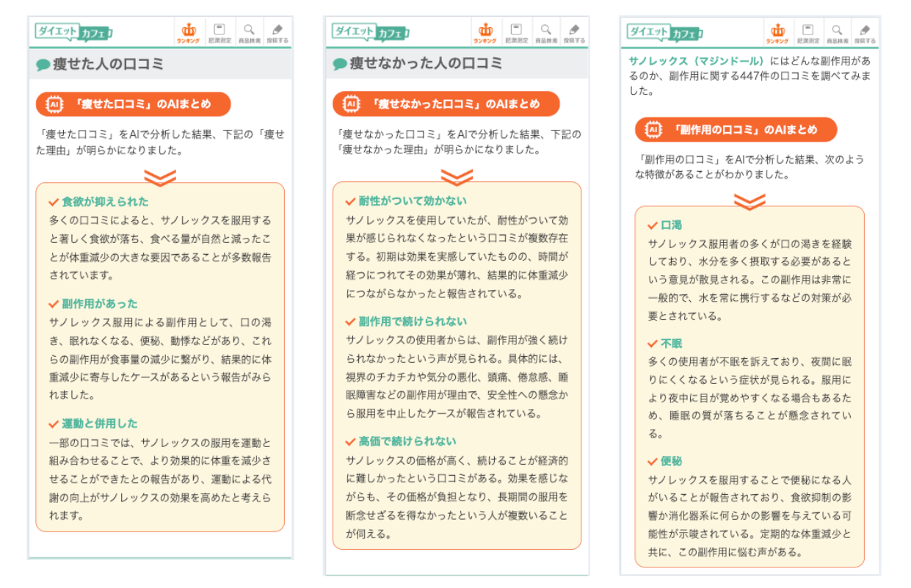The image size is (911, 588).
Task: Click the 食欲が抑えられた heading
Action: [x=105, y=201]
